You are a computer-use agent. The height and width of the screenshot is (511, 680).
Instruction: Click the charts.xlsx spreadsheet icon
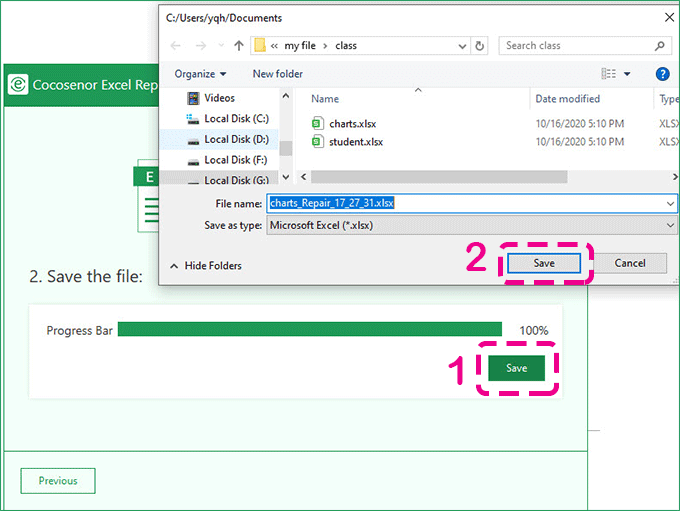pyautogui.click(x=317, y=124)
